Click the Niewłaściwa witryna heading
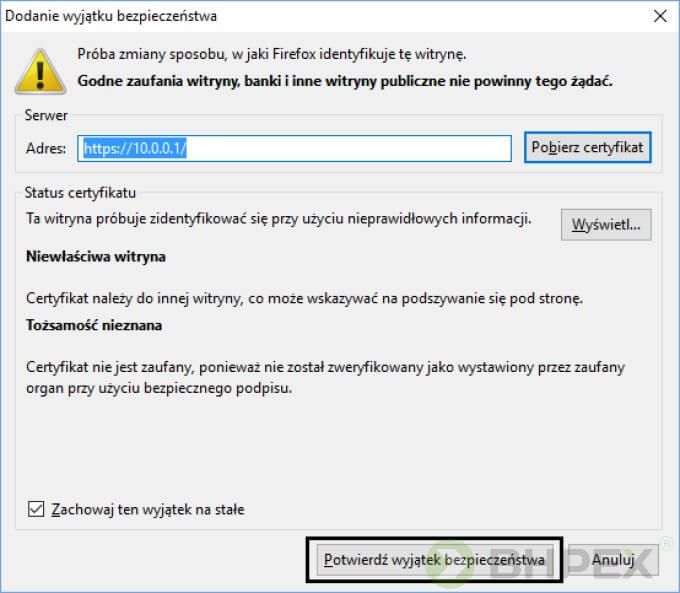Screen dimensions: 680x593 96,256
